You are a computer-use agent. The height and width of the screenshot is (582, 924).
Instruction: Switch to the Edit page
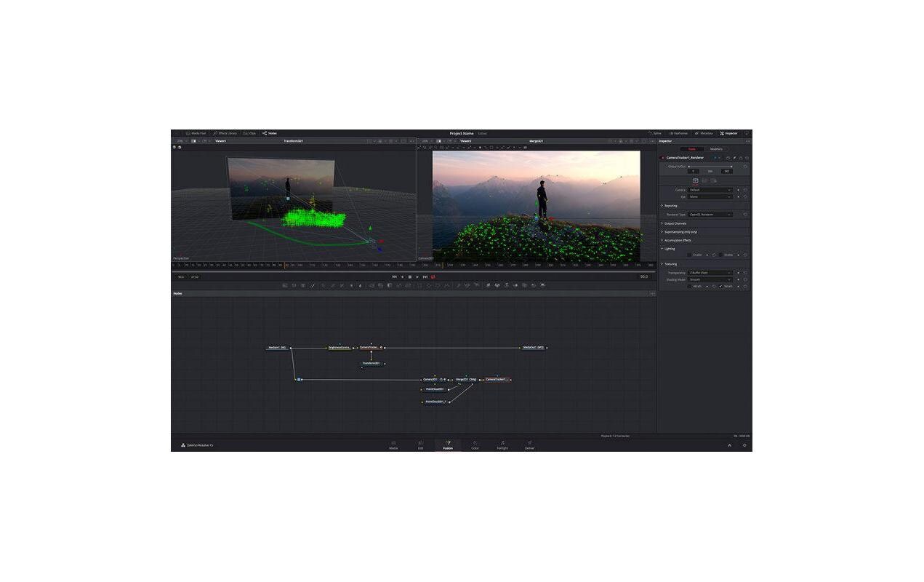point(420,445)
